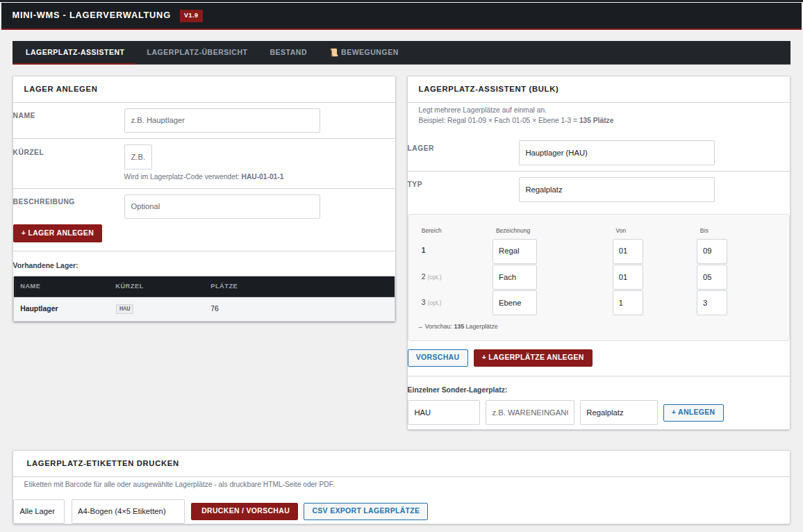Expand the Lager dropdown showing Hauptlager (HAU)
Screen dimensions: 803x532
(x=616, y=153)
